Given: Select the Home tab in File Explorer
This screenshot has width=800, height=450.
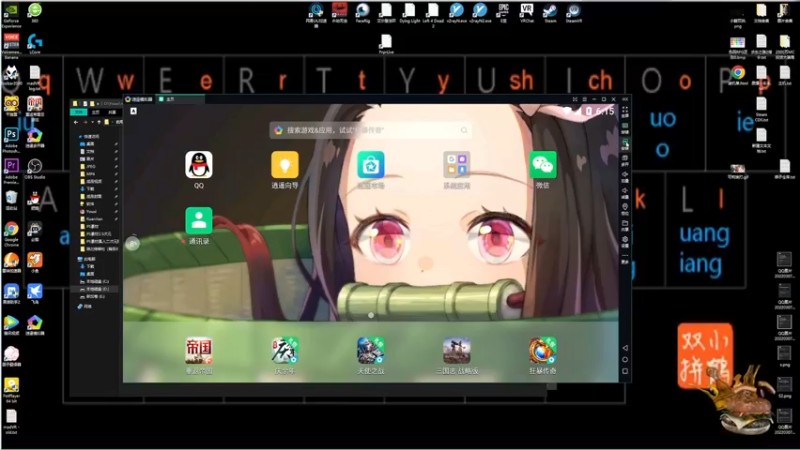Looking at the screenshot, I should 95,112.
